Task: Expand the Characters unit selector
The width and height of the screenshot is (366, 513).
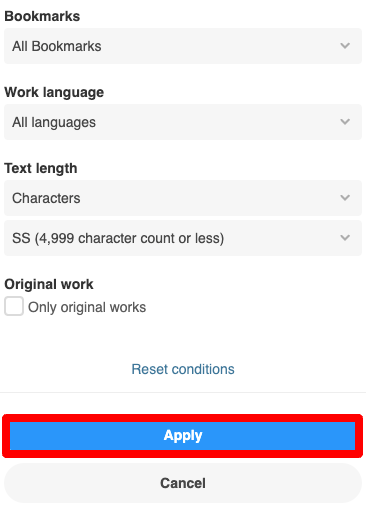Action: click(x=183, y=198)
